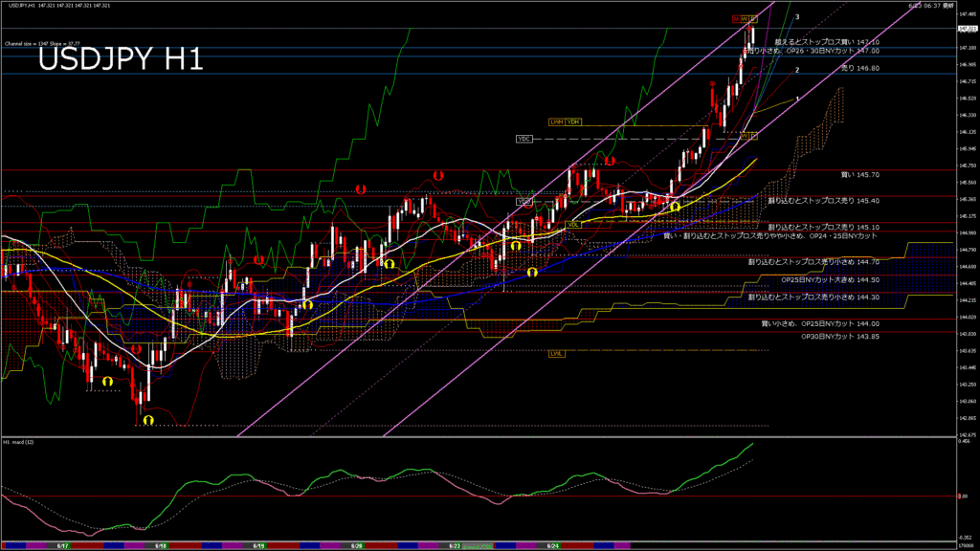
Task: Select the LWH level tag
Action: coord(556,121)
